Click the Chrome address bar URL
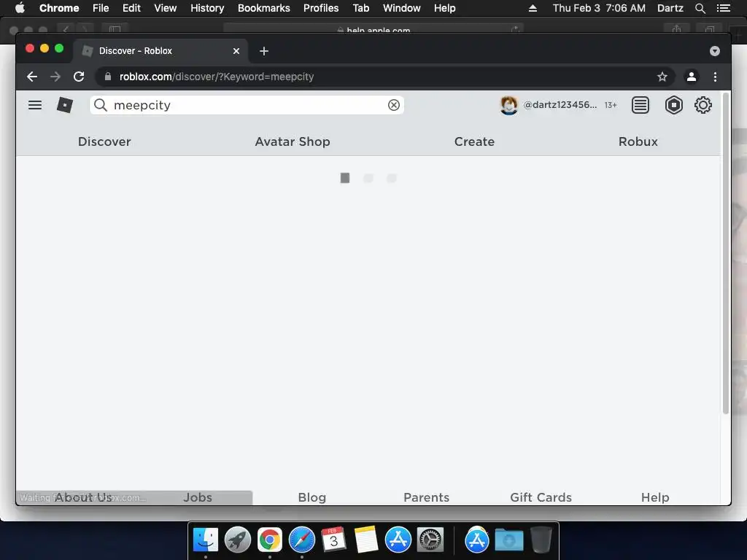Image resolution: width=747 pixels, height=560 pixels. [216, 77]
